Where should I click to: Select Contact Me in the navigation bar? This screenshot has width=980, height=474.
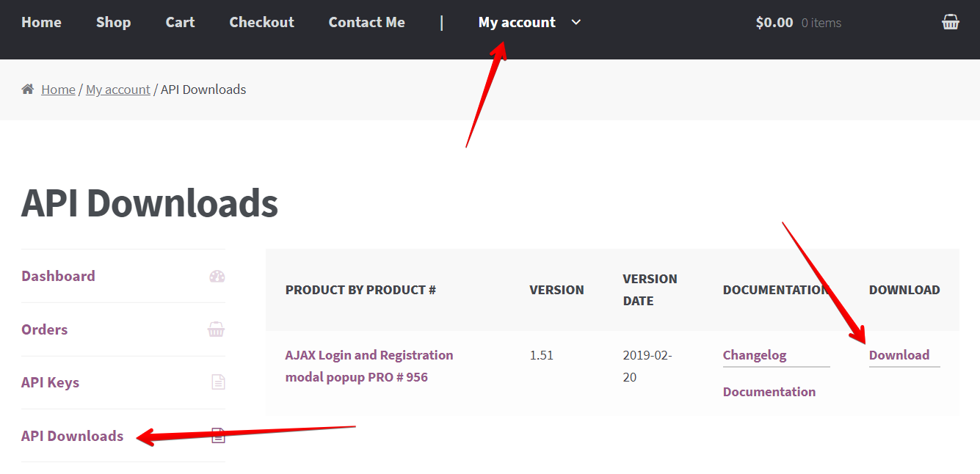[x=366, y=22]
